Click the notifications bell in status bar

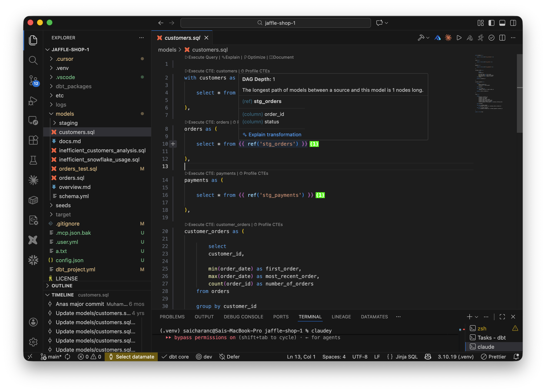point(516,357)
